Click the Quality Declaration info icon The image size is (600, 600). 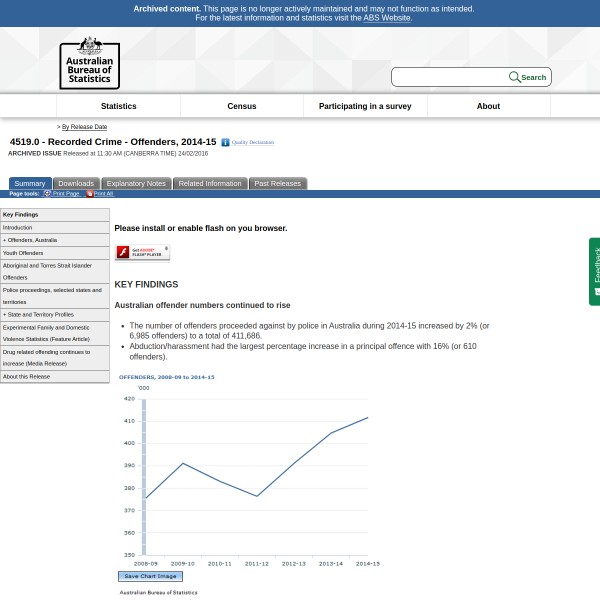coord(225,143)
